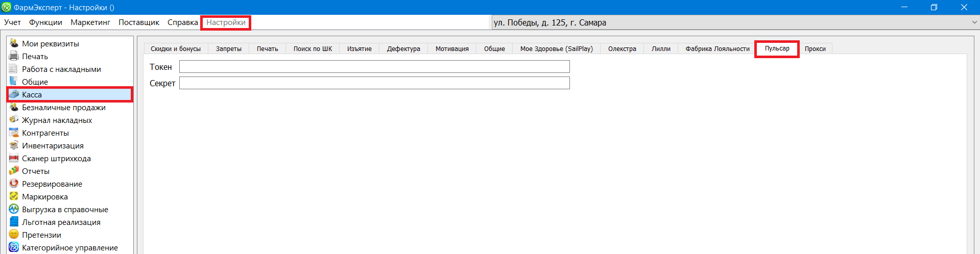
Task: Click the Выгрузка в справочные icon
Action: [14, 209]
